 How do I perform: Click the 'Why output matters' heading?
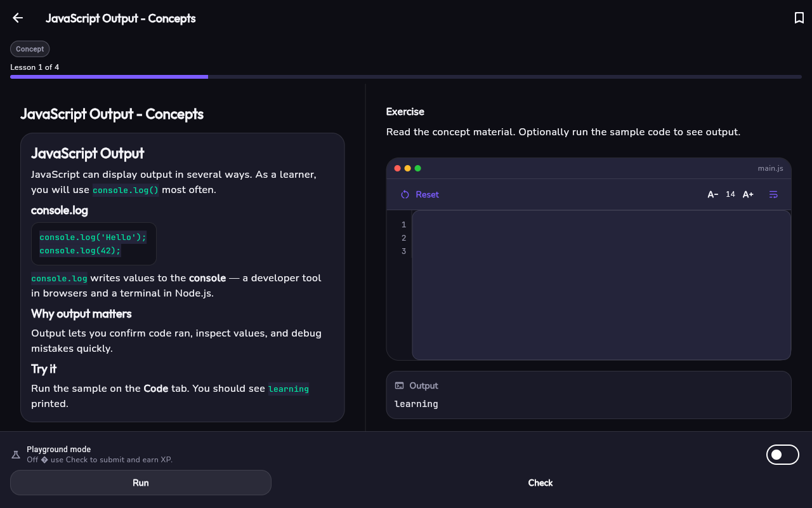(x=81, y=314)
